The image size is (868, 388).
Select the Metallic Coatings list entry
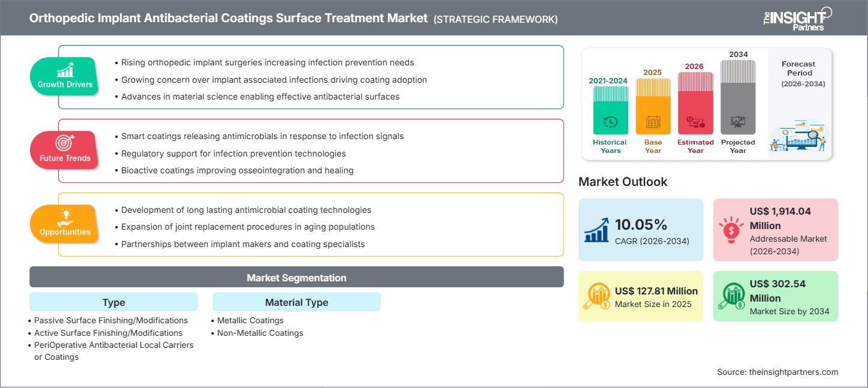click(x=249, y=320)
